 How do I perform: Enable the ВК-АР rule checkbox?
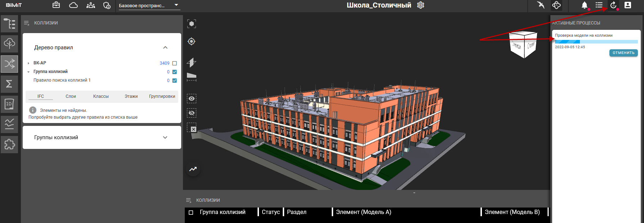(x=175, y=63)
